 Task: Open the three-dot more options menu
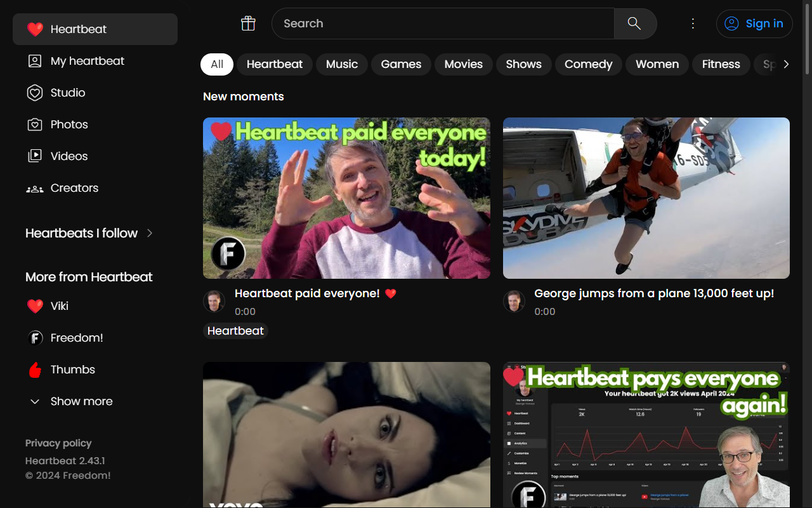click(693, 23)
